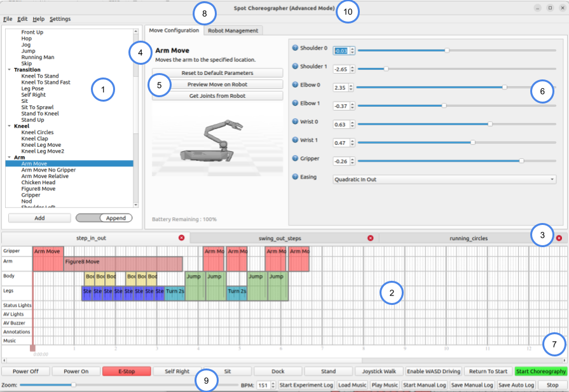Toggle the Append mode switch
The width and height of the screenshot is (569, 392).
tap(104, 218)
